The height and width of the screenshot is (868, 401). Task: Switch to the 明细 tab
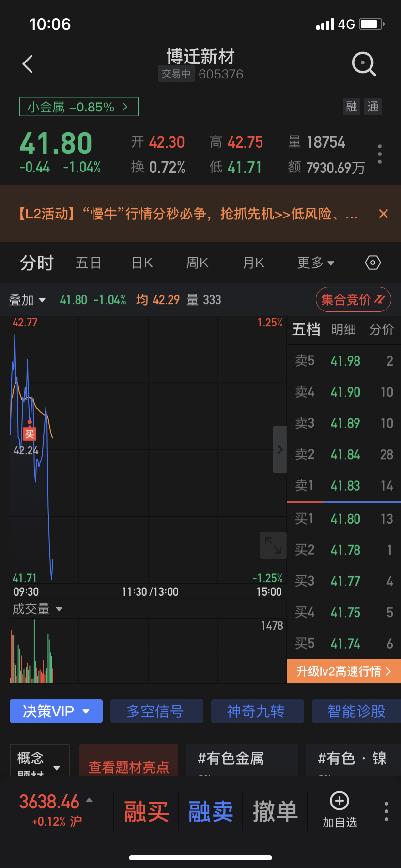(343, 330)
